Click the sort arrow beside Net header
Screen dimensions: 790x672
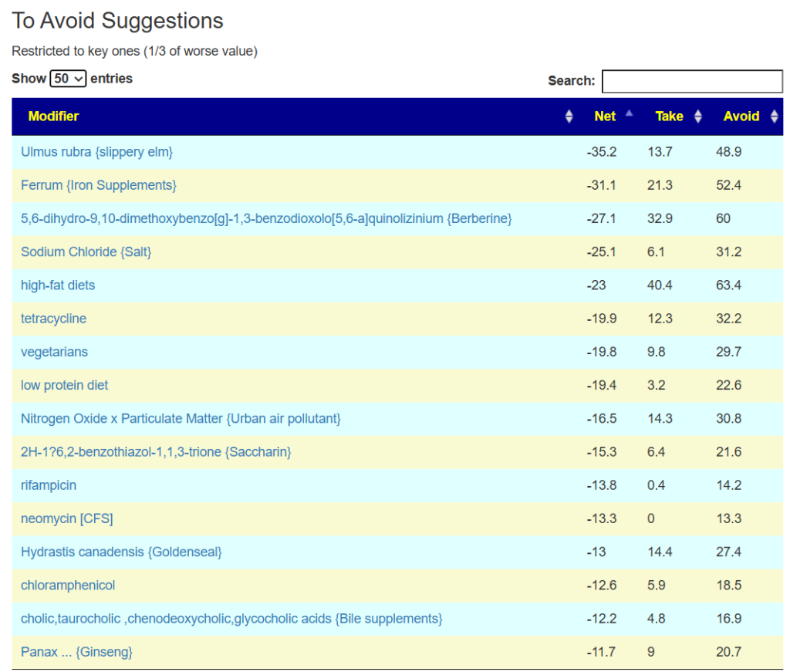629,114
